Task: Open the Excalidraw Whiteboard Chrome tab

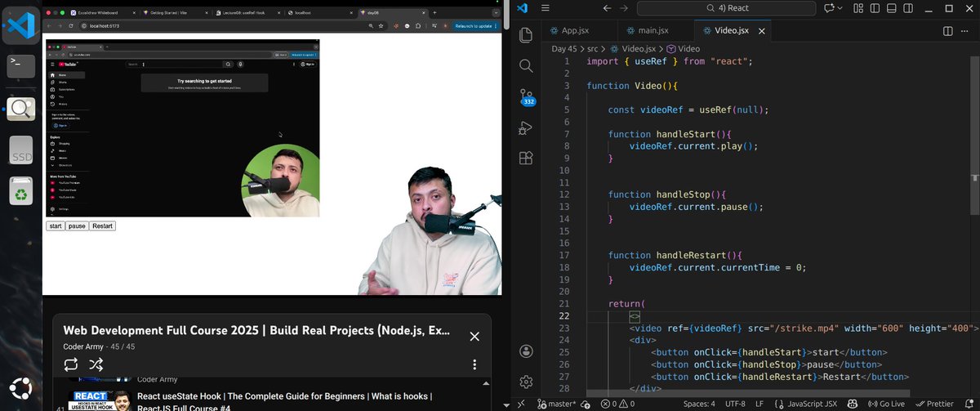Action: 105,14
